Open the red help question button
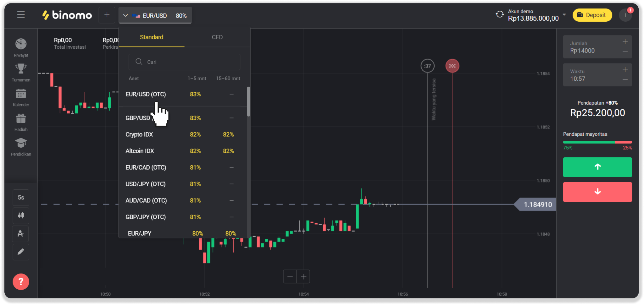 click(x=21, y=281)
